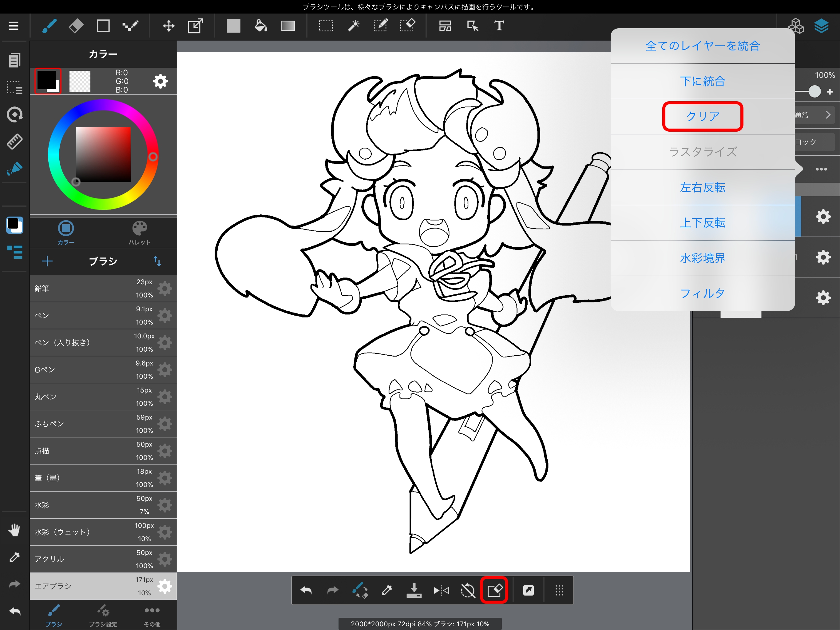The width and height of the screenshot is (840, 630).
Task: Open settings gear for Gペン brush
Action: [x=165, y=370]
